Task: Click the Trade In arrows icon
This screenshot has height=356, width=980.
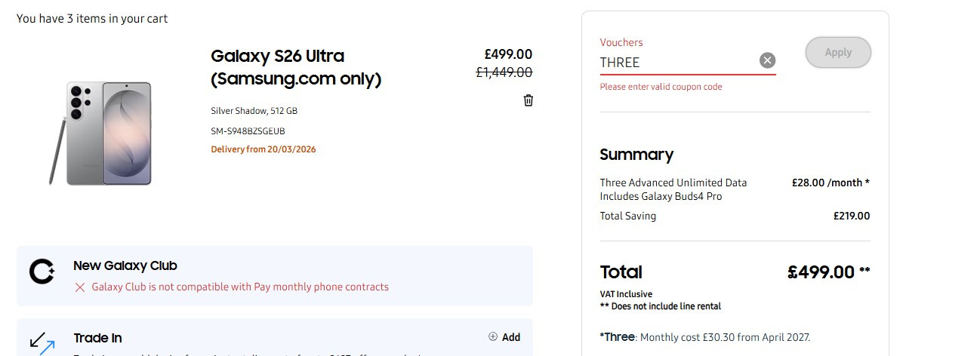Action: (42, 342)
